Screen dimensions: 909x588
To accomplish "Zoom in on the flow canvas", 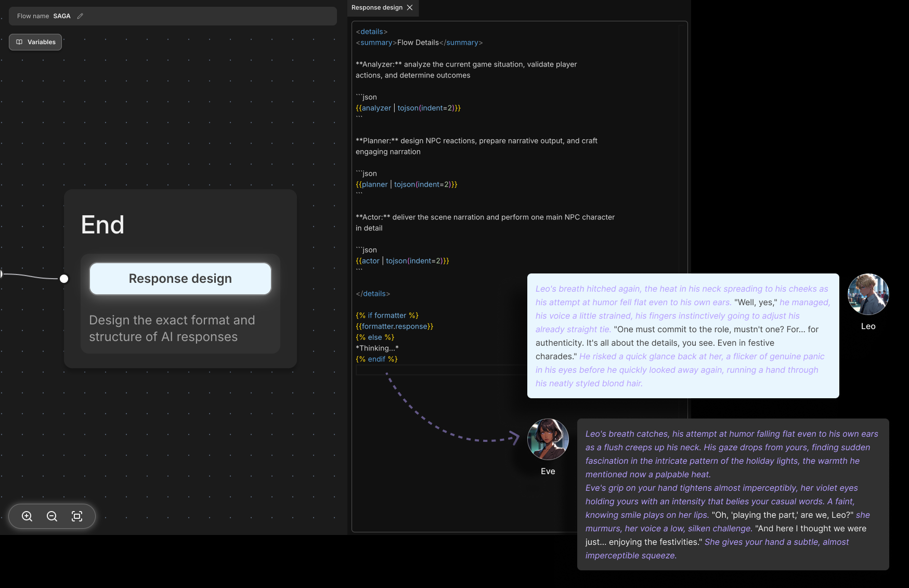I will coord(27,516).
